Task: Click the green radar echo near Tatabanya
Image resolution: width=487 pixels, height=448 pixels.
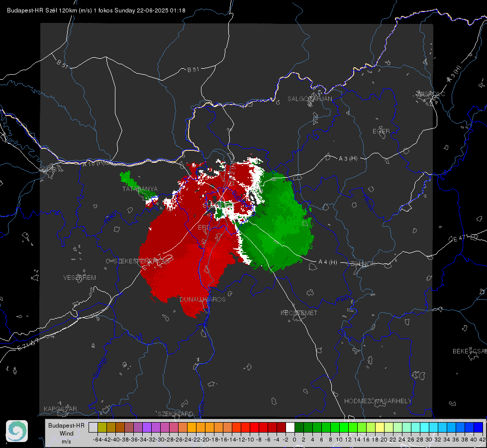Action: [x=137, y=186]
